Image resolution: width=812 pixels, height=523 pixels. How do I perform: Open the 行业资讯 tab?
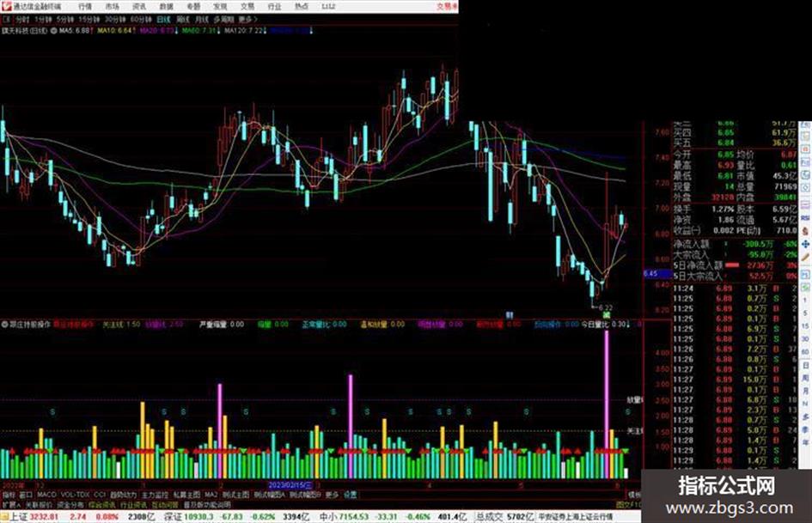click(133, 504)
